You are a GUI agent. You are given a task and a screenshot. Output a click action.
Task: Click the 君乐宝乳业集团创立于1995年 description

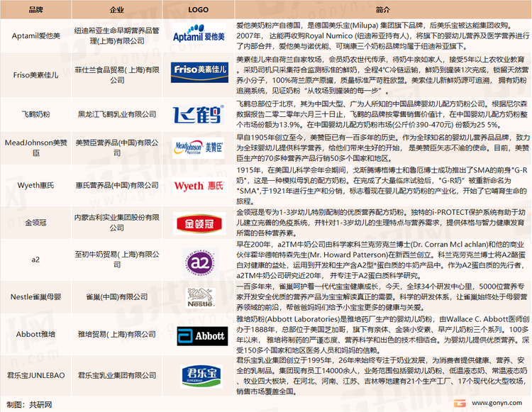pos(383,376)
